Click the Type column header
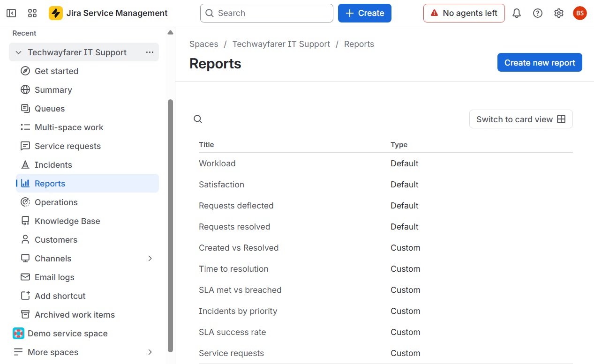Image resolution: width=594 pixels, height=364 pixels. [x=399, y=145]
